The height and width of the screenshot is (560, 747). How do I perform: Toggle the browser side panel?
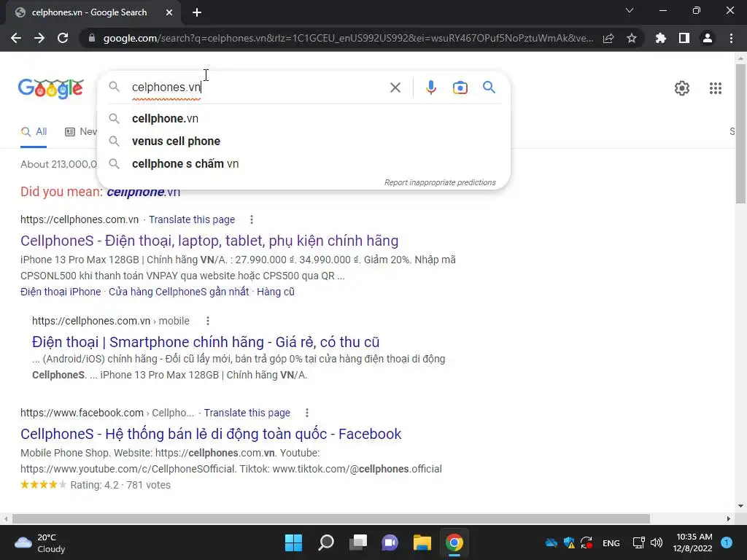point(684,38)
